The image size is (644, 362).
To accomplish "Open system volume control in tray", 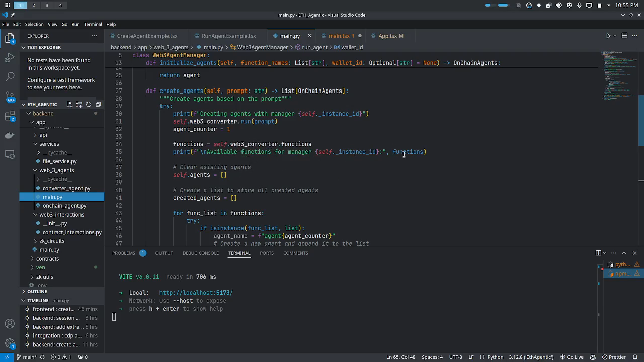I will pos(559,5).
